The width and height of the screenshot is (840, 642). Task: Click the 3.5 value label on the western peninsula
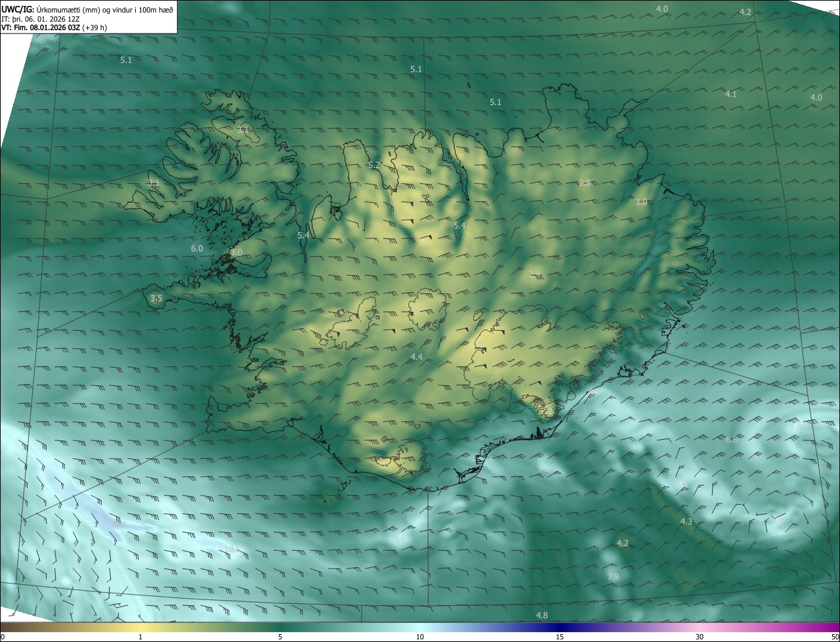[x=156, y=299]
